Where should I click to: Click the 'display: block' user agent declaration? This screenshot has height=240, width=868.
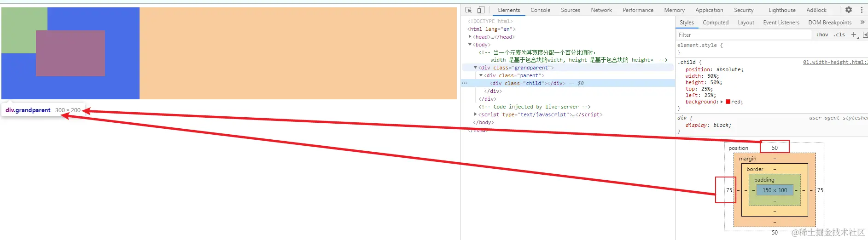coord(708,126)
